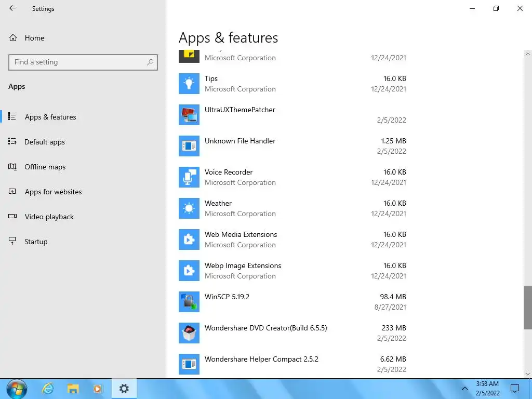Viewport: 532px width, 399px height.
Task: Click the Unknown File Handler icon
Action: [189, 146]
